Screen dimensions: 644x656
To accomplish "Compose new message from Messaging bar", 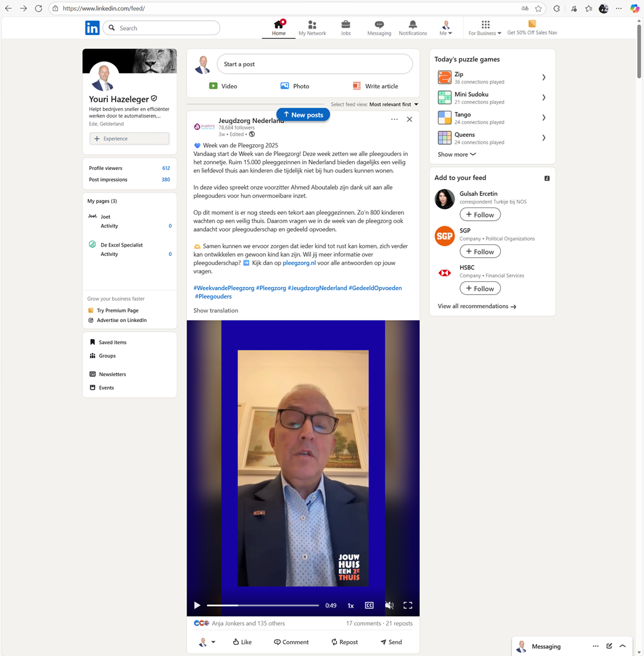I will point(609,646).
